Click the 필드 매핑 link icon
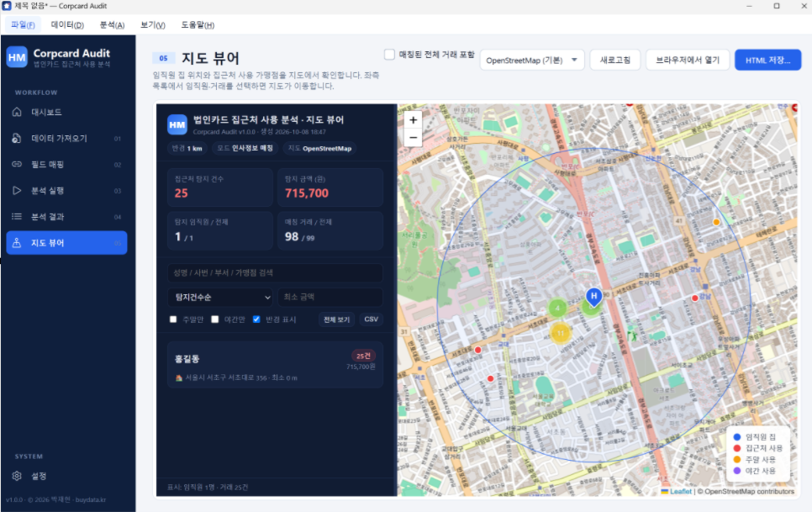 [17, 164]
